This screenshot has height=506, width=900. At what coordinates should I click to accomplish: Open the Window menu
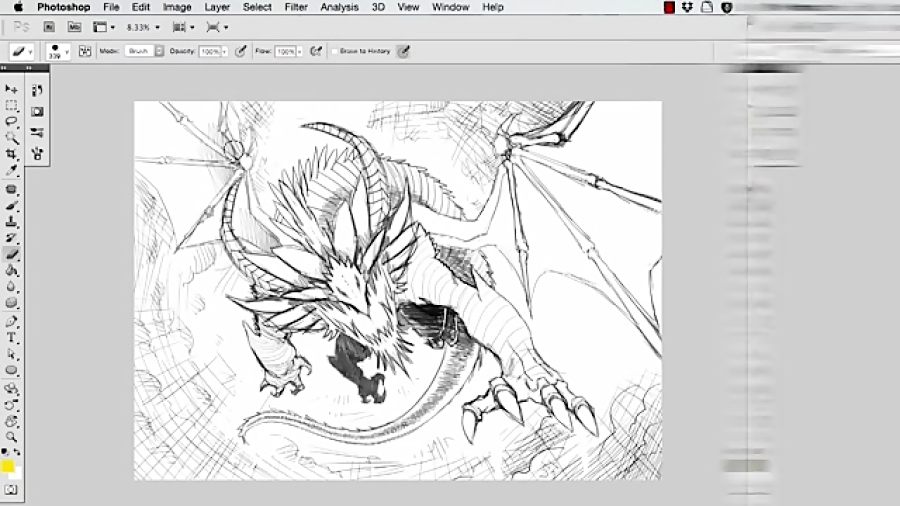coord(451,7)
